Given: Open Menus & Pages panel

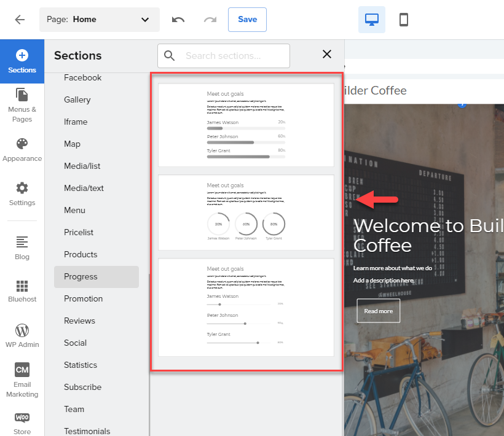Looking at the screenshot, I should (22, 105).
